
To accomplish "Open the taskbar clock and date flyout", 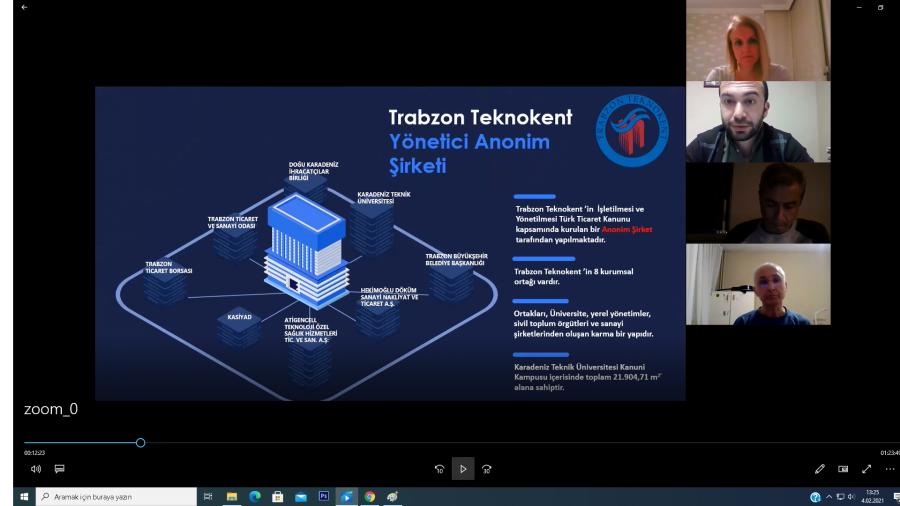I will (872, 496).
